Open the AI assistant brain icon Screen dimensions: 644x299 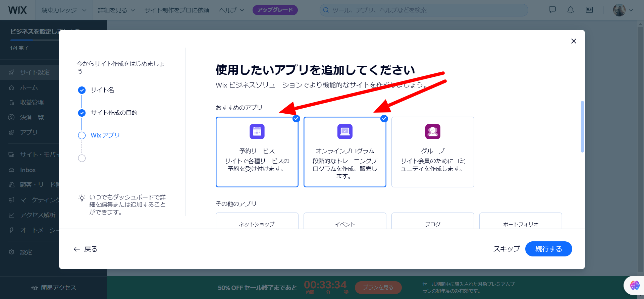(x=635, y=285)
